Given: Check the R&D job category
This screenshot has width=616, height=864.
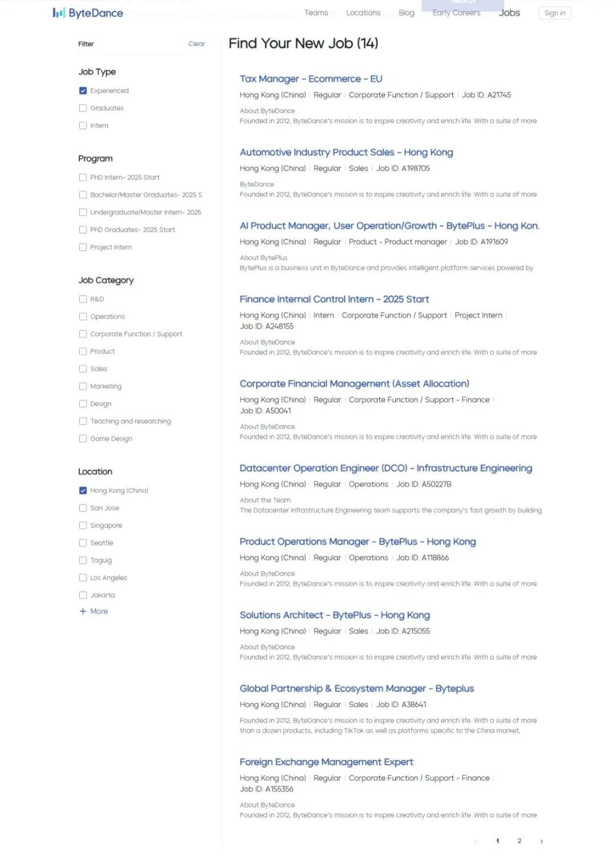Looking at the screenshot, I should point(83,299).
